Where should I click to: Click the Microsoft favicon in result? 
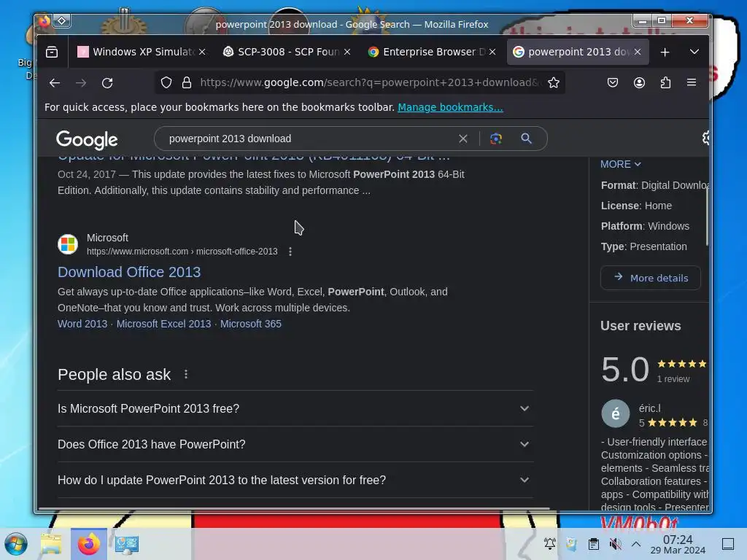pos(68,244)
